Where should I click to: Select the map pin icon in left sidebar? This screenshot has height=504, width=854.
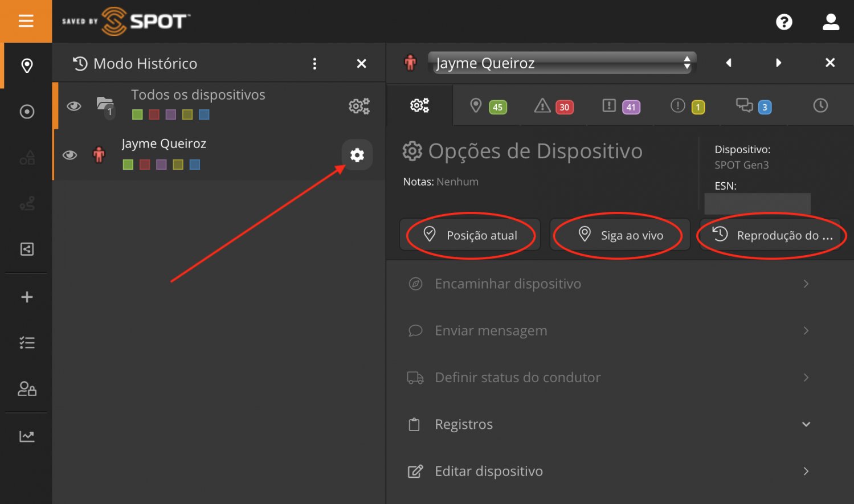tap(27, 66)
